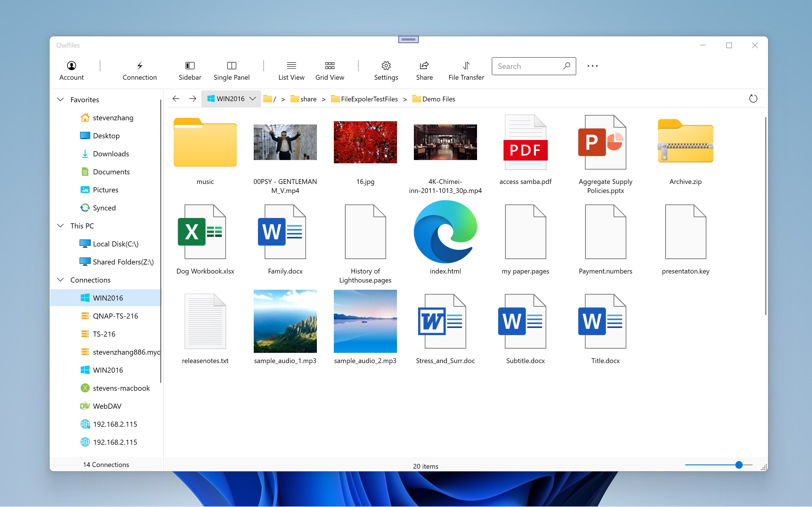Click the Search input field
The width and height of the screenshot is (812, 507).
click(x=527, y=66)
